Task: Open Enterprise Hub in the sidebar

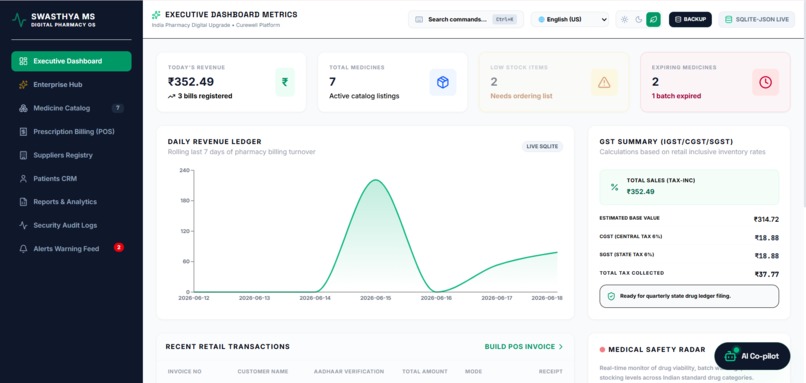Action: point(71,85)
